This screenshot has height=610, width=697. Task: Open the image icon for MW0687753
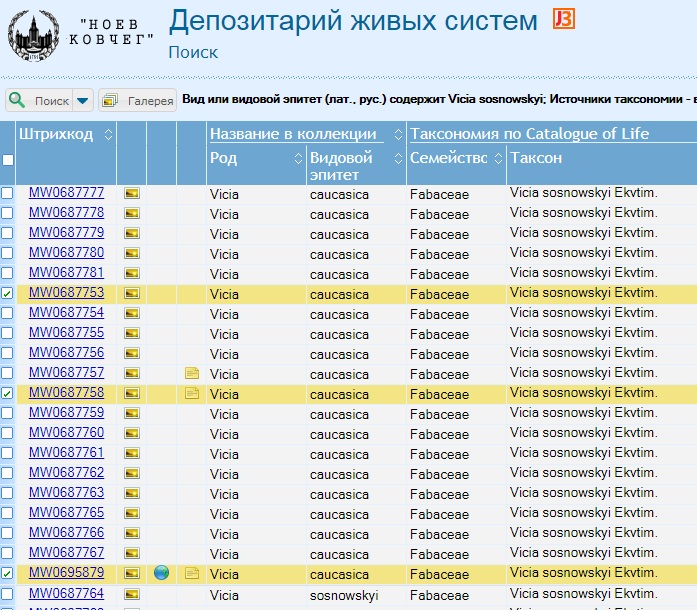coord(131,293)
